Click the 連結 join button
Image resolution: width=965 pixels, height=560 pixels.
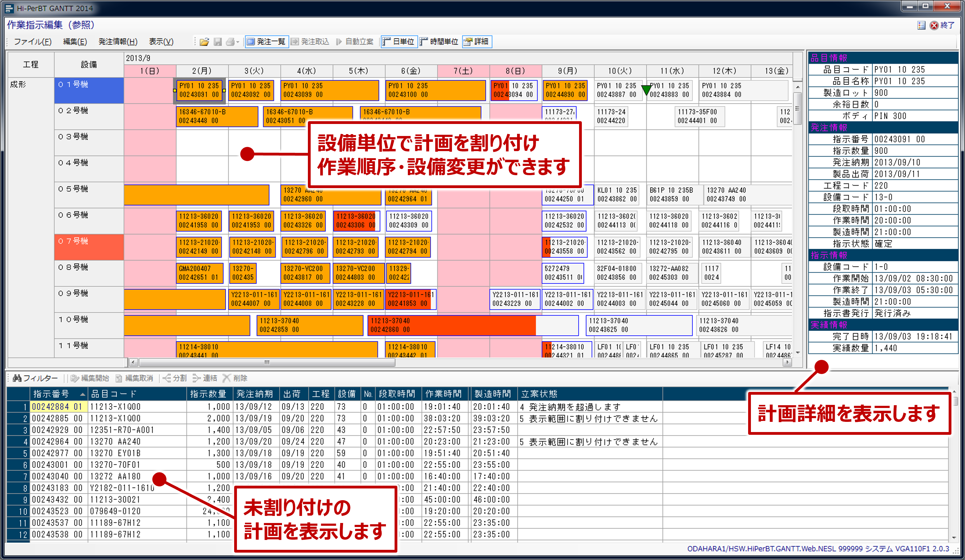(x=205, y=378)
